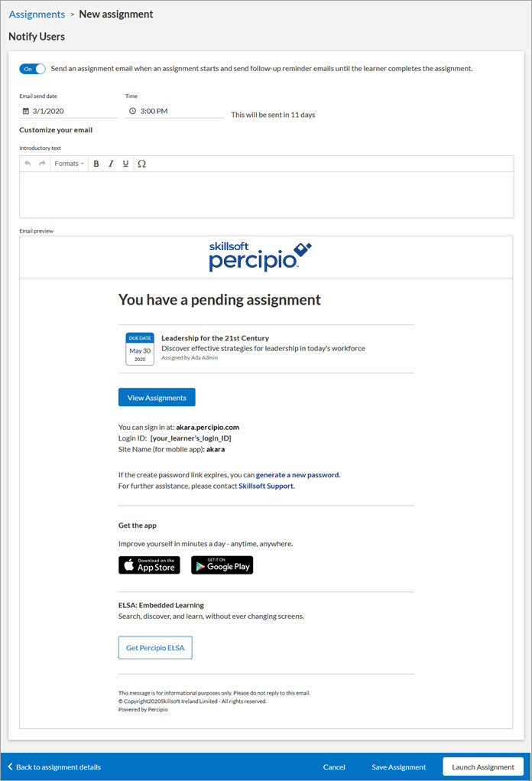Insert special character with Omega icon
532x781 pixels.
pyautogui.click(x=141, y=164)
